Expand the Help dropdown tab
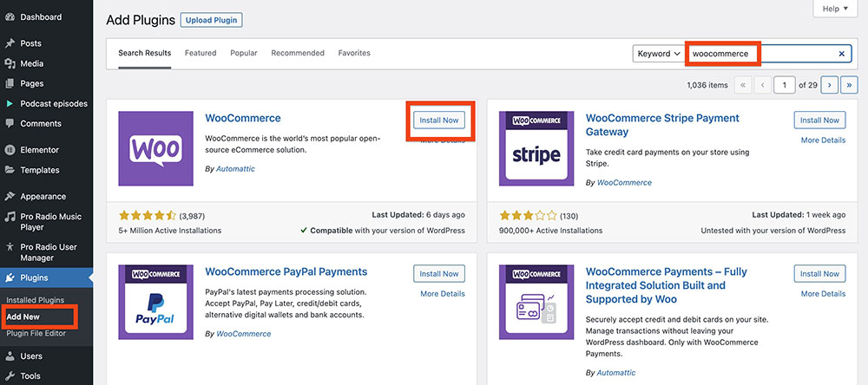This screenshot has width=868, height=385. coord(835,9)
